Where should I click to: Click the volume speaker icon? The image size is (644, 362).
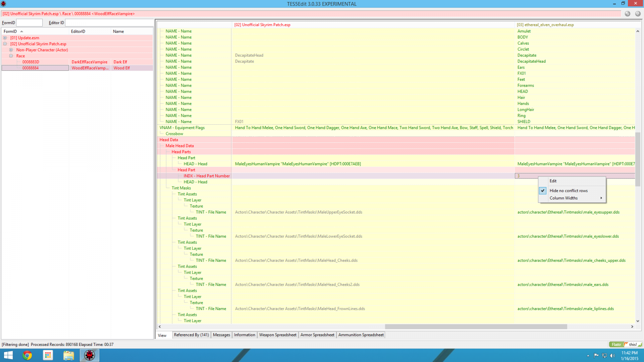point(612,356)
